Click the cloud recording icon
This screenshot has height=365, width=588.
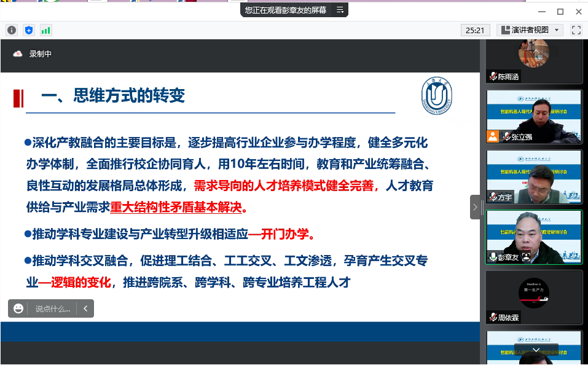(18, 54)
